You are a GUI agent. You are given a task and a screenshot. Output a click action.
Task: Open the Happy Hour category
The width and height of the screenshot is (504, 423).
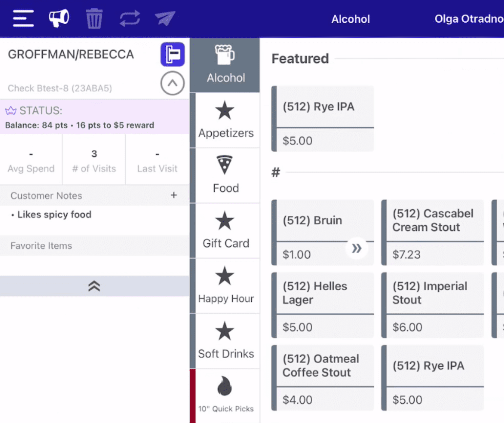click(226, 286)
